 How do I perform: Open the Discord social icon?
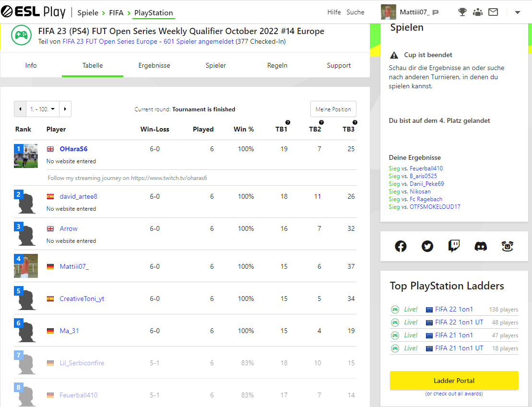tap(480, 246)
